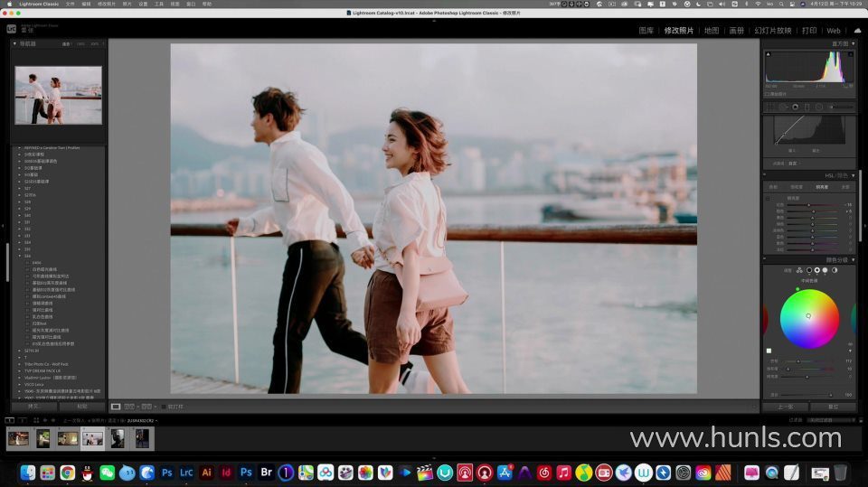Select Shadows wheel view in Color Grading
Viewport: 868px width, 487px height.
[808, 271]
